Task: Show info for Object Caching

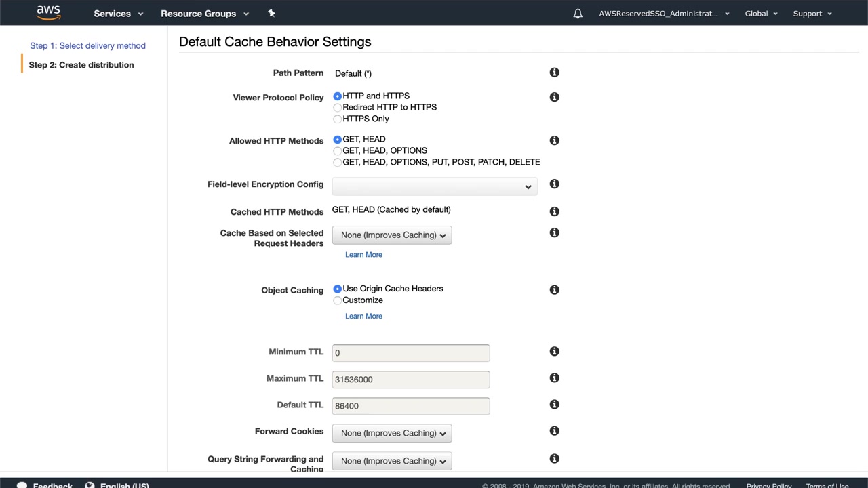Action: 554,289
